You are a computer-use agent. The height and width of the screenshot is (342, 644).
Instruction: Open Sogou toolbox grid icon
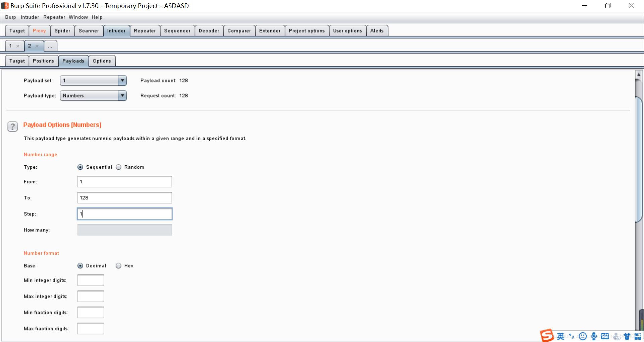click(638, 336)
